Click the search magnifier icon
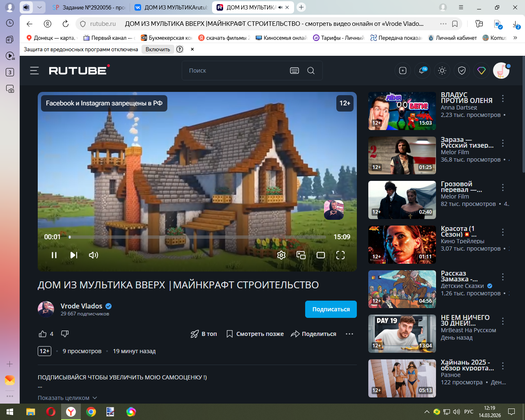Image resolution: width=525 pixels, height=420 pixels. pyautogui.click(x=311, y=71)
